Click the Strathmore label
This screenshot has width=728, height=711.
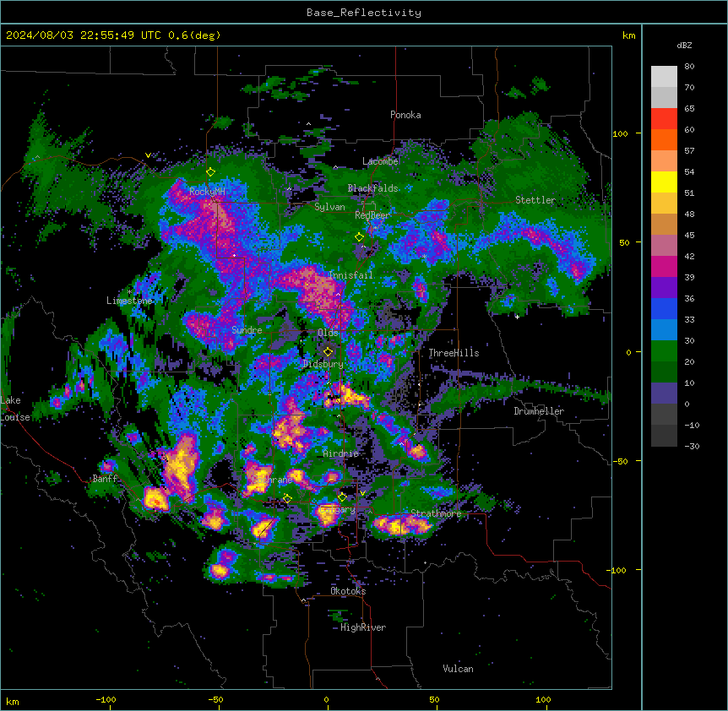pos(436,513)
